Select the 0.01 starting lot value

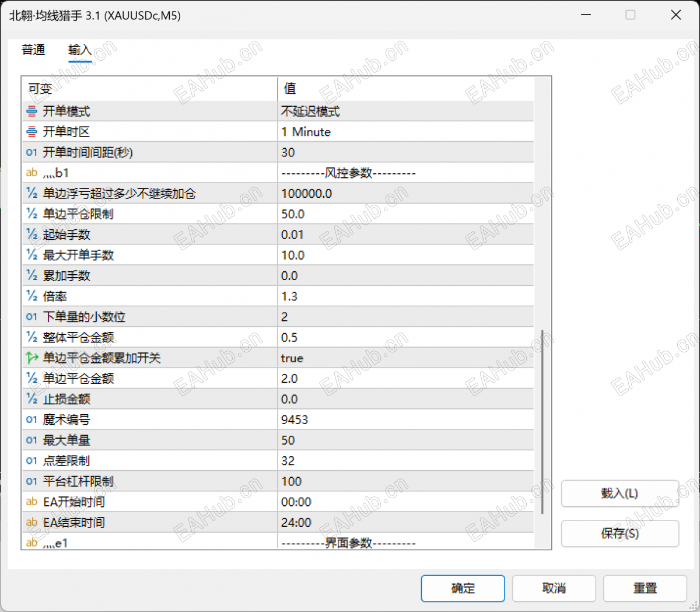pos(405,235)
